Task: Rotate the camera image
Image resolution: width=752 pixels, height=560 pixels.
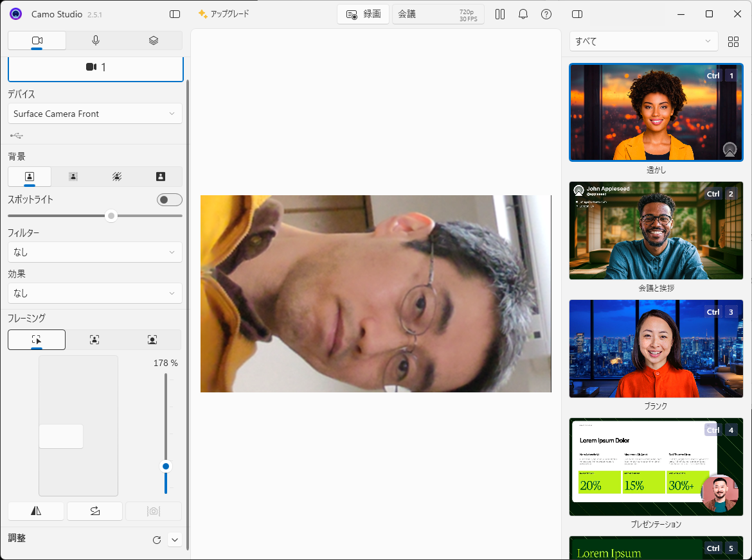Action: click(94, 511)
